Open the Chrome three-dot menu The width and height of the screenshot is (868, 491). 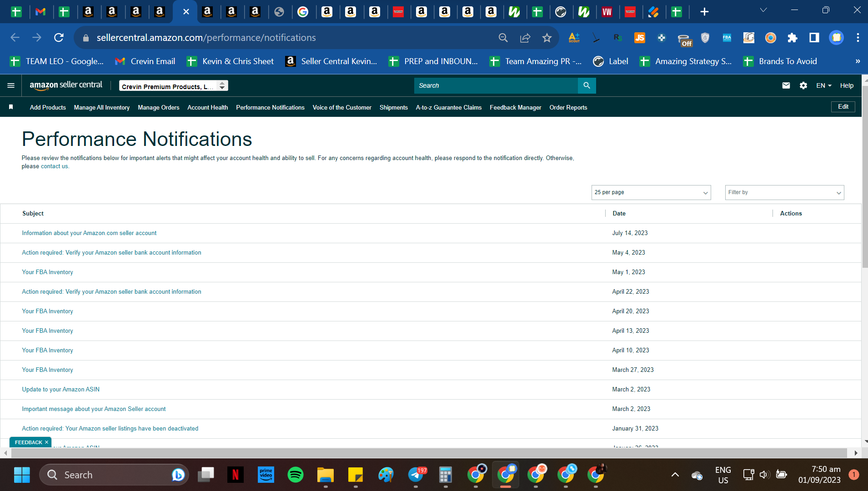858,38
